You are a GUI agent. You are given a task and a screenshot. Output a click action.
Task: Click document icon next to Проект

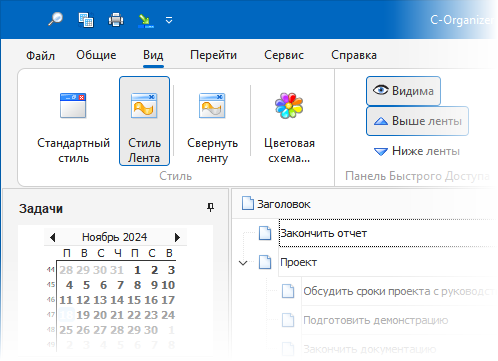pos(265,262)
